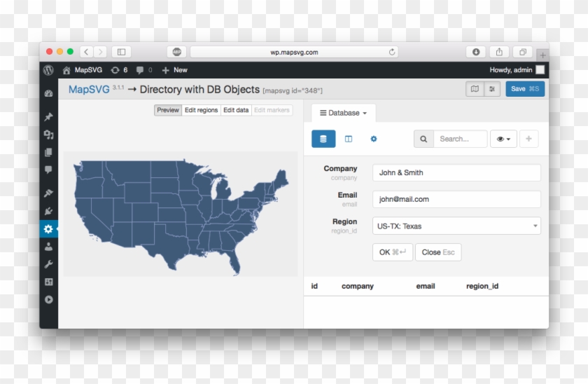Toggle the Safari sidebar button
This screenshot has height=384, width=588.
pyautogui.click(x=122, y=52)
